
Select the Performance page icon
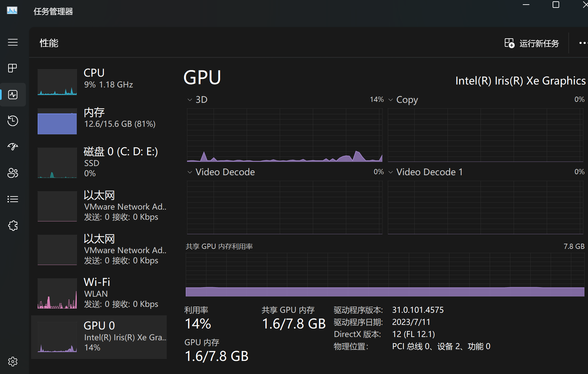coord(13,95)
